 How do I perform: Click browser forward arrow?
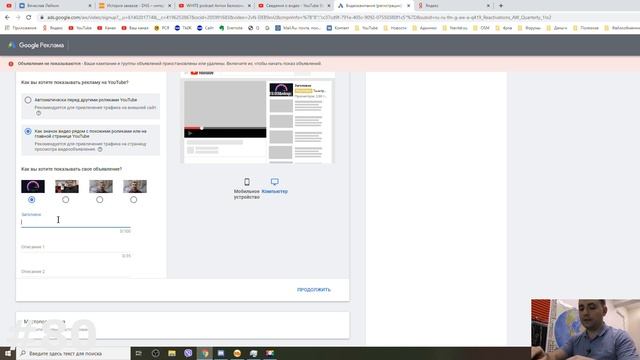coord(18,18)
